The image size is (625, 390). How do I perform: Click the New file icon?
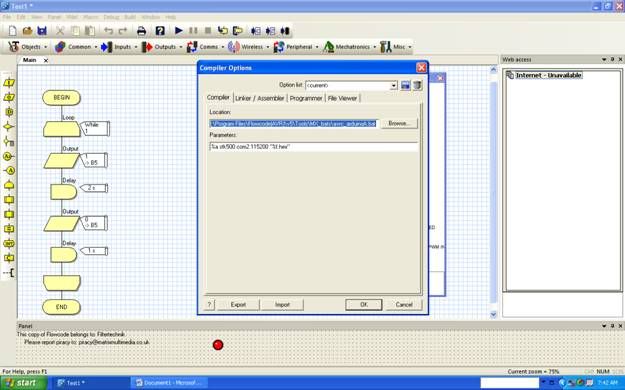point(12,31)
